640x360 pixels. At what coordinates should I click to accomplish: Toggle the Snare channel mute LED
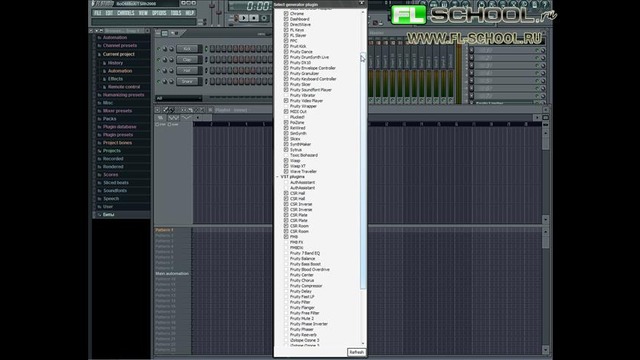click(159, 82)
